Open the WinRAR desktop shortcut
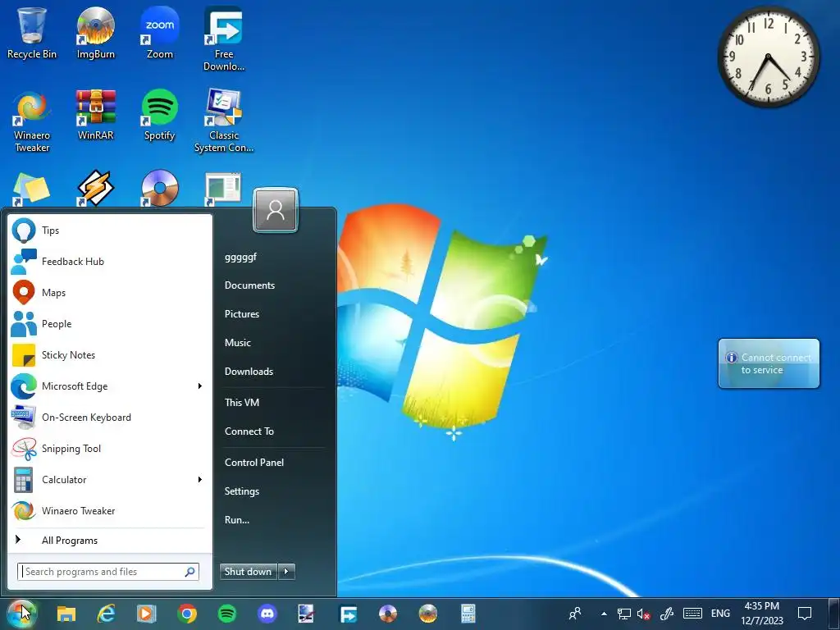The image size is (840, 630). pos(95,115)
